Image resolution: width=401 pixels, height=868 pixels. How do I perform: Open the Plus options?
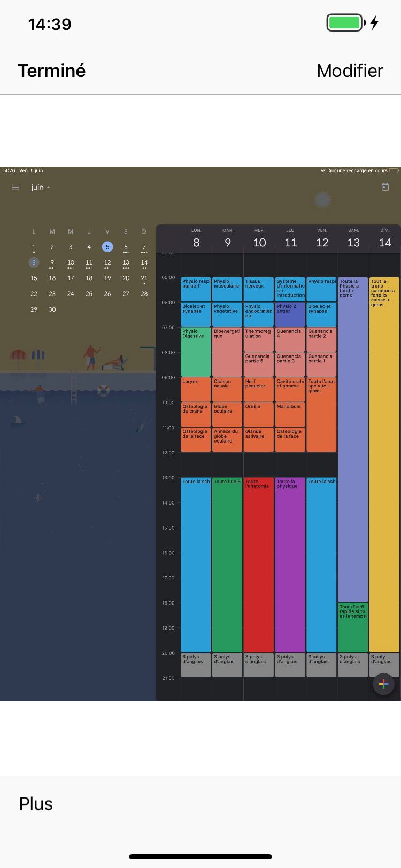[x=36, y=804]
